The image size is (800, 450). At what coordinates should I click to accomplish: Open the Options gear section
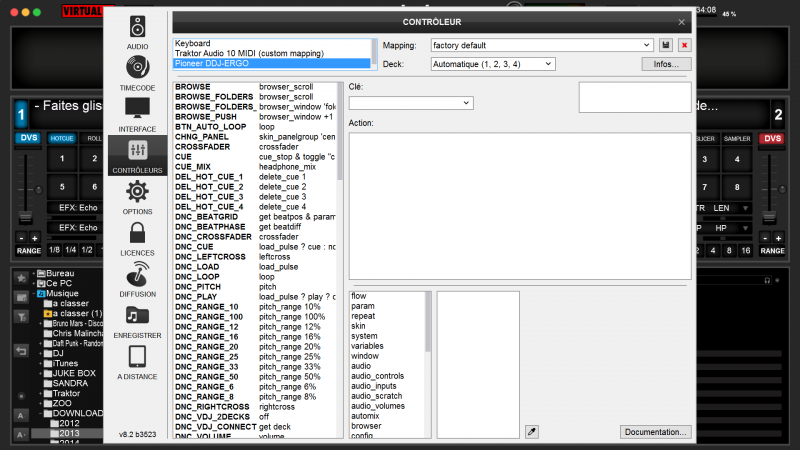pos(138,197)
